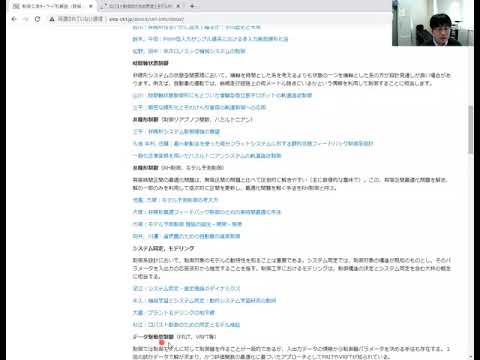Click the データ駆動型制御 (FRIT, VRFT等) heading

(174, 337)
